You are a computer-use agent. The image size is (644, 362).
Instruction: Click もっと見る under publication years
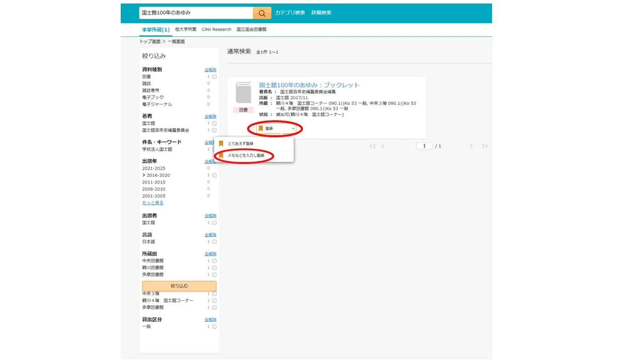coord(153,203)
